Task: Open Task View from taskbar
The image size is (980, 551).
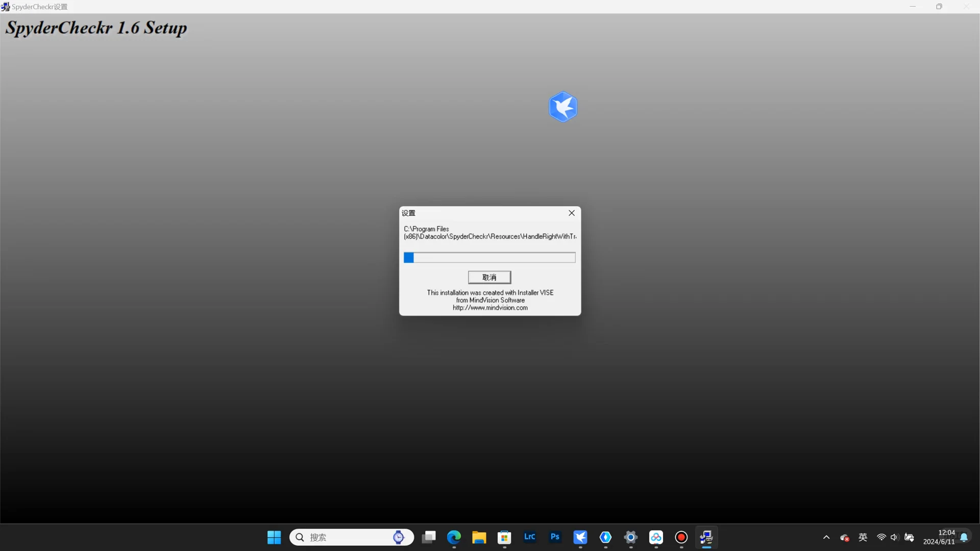Action: click(x=429, y=537)
